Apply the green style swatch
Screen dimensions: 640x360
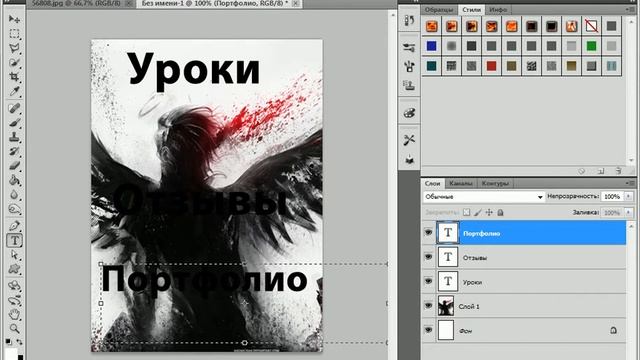591,46
